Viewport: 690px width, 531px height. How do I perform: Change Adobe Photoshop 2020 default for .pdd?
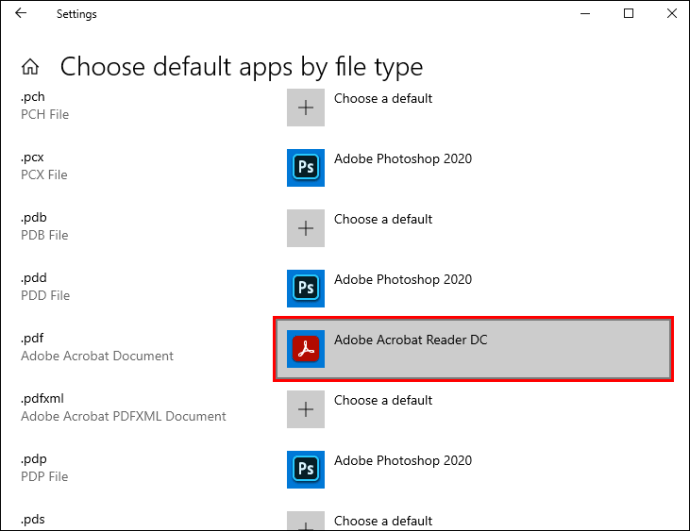pos(403,279)
